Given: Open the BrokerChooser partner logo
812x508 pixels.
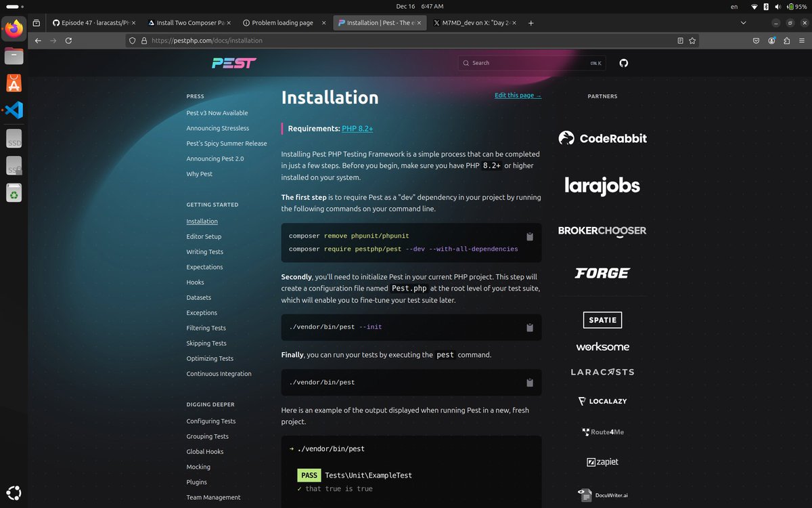Looking at the screenshot, I should coord(602,231).
